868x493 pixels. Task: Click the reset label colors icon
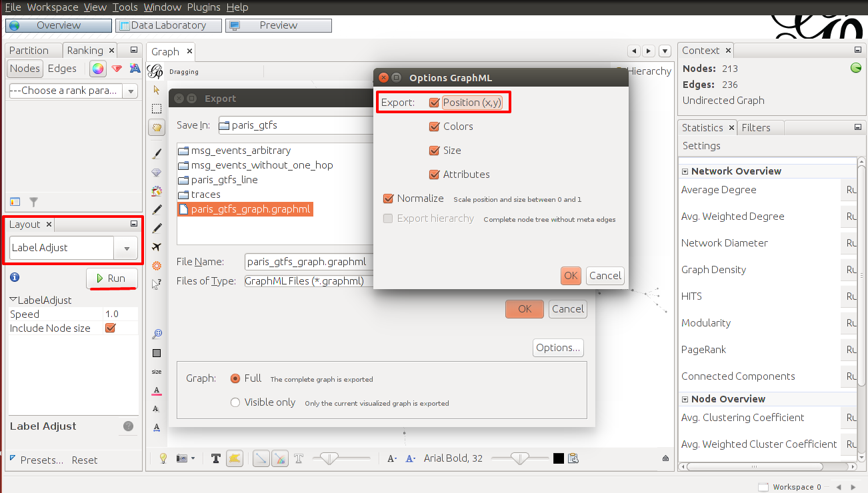tap(157, 390)
